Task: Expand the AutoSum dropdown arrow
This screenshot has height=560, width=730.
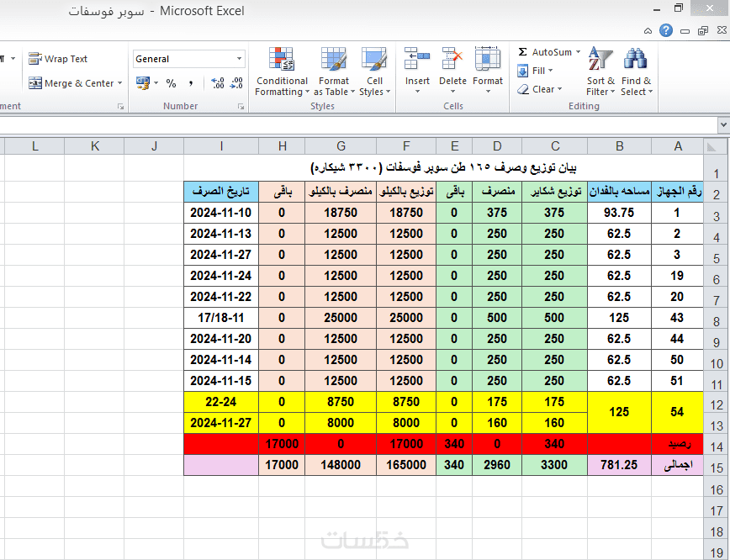Action: tap(579, 52)
